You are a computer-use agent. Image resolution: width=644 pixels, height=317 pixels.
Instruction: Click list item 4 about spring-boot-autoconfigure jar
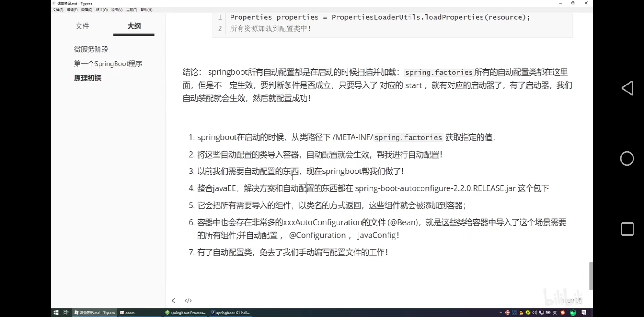[373, 188]
